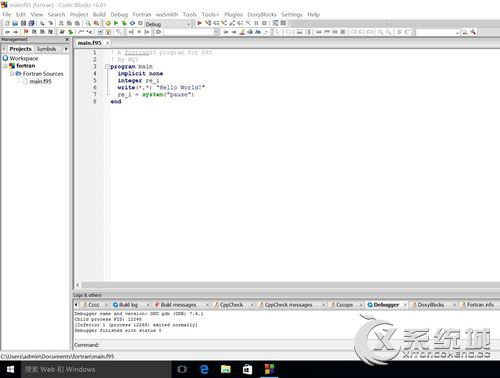500x378 pixels.
Task: Click the incremental search text field
Action: [188, 32]
